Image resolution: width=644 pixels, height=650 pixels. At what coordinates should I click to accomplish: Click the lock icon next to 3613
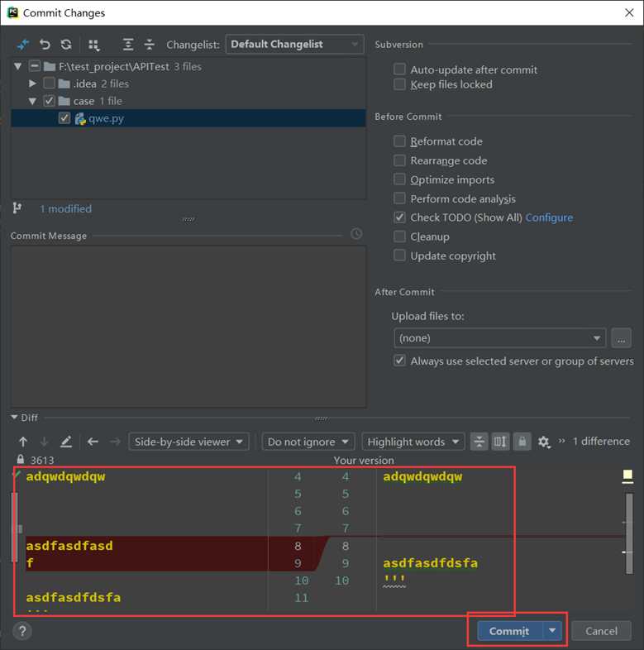pos(21,459)
